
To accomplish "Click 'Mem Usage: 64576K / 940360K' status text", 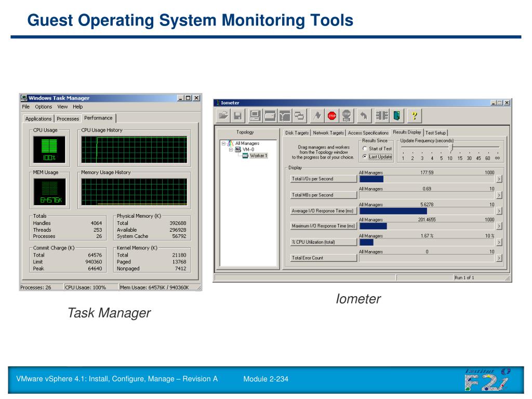I will [154, 287].
